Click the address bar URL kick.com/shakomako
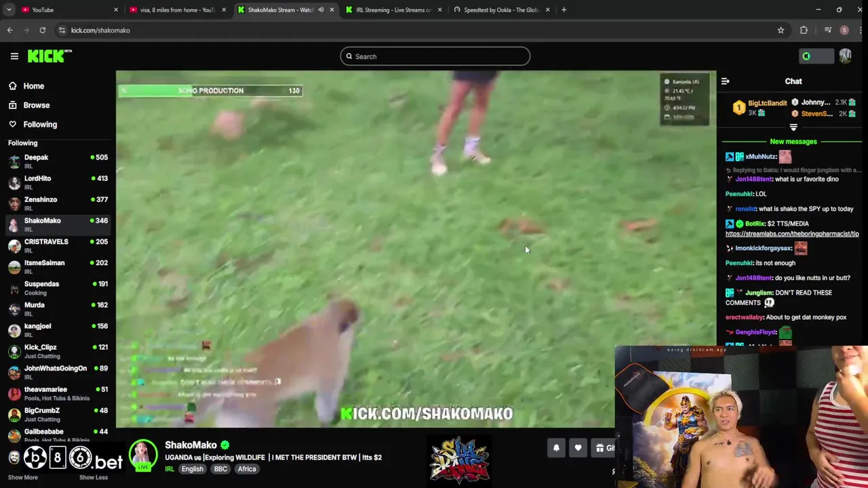The height and width of the screenshot is (488, 868). pos(100,30)
